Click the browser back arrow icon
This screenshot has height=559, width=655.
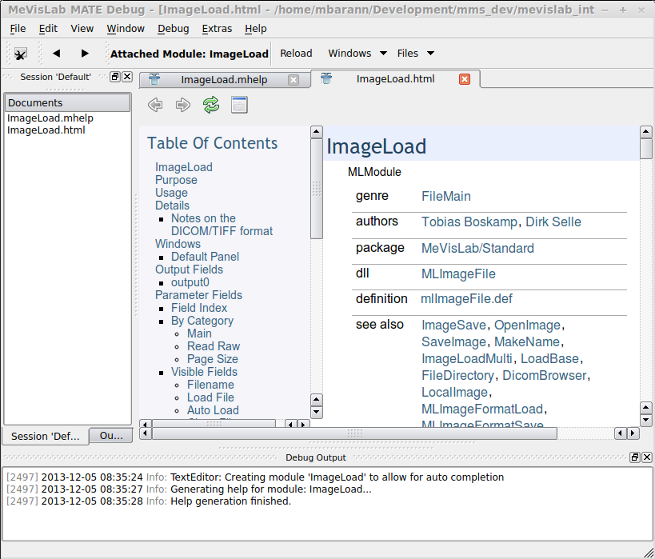point(155,105)
